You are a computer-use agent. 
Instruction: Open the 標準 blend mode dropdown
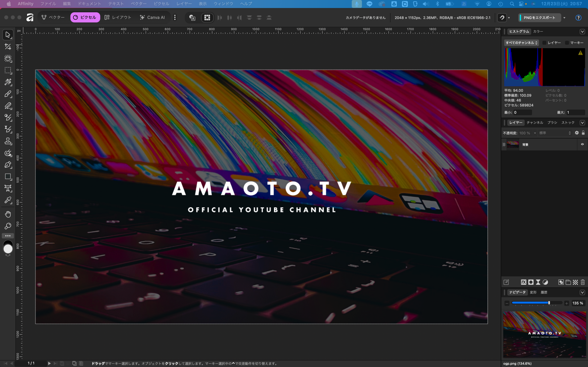pos(555,133)
